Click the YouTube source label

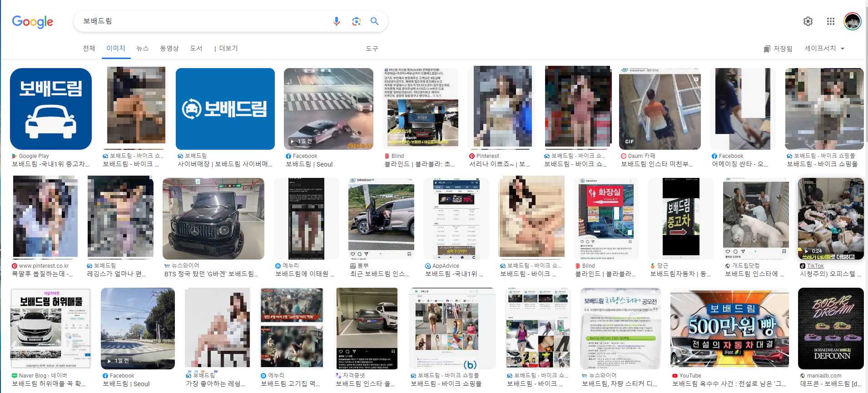690,376
